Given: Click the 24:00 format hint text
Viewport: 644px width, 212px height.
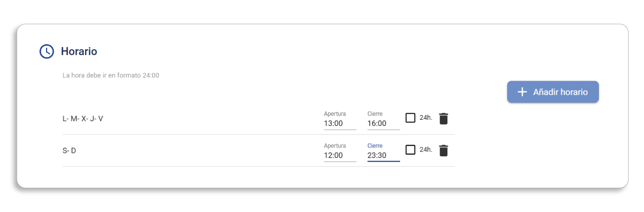Looking at the screenshot, I should [111, 75].
